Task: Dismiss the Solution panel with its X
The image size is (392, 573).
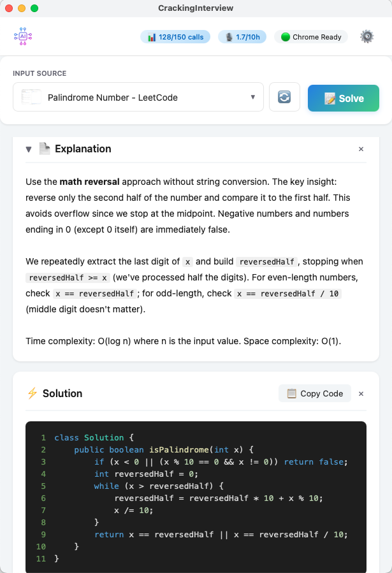Action: point(361,393)
